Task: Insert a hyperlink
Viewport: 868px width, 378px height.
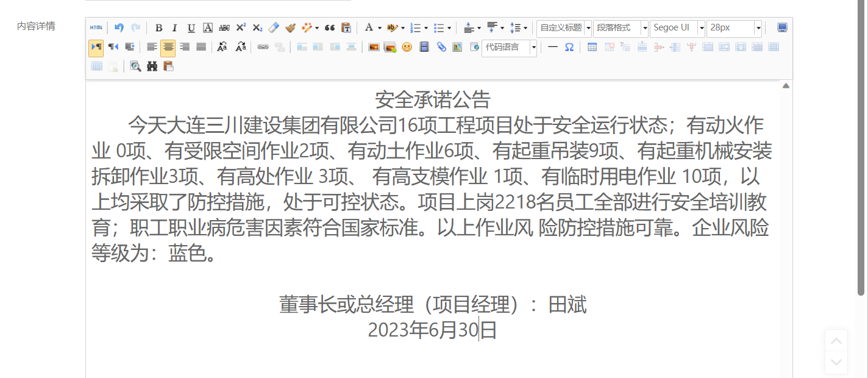Action: tap(263, 47)
